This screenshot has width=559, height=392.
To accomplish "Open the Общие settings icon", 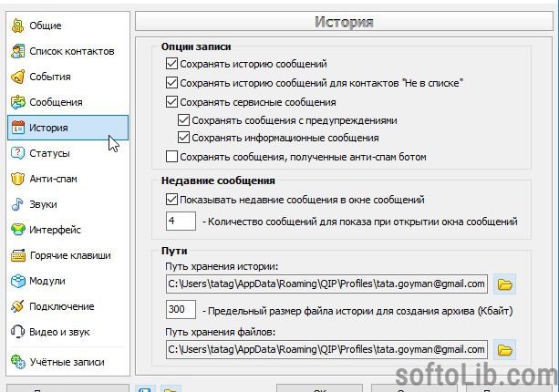I will point(17,26).
